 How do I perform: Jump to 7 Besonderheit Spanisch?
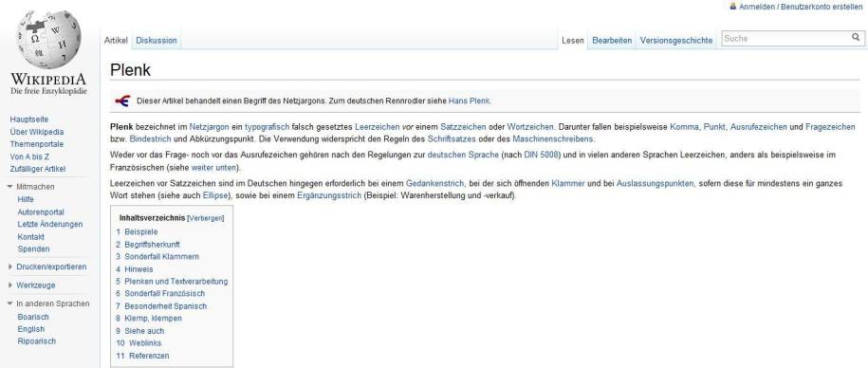161,306
